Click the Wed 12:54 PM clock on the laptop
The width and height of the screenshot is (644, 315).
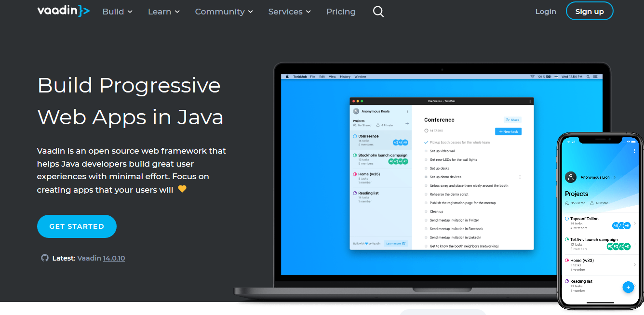572,77
